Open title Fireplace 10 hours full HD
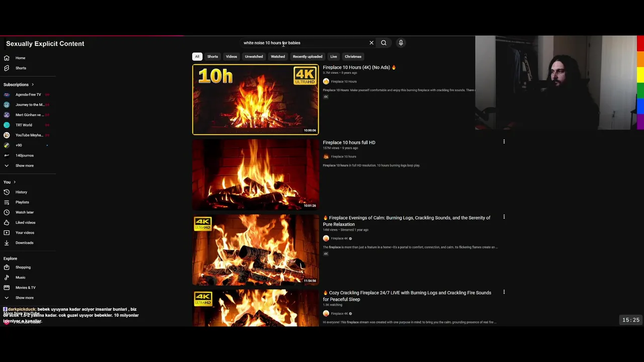Image resolution: width=644 pixels, height=362 pixels. coord(349,142)
